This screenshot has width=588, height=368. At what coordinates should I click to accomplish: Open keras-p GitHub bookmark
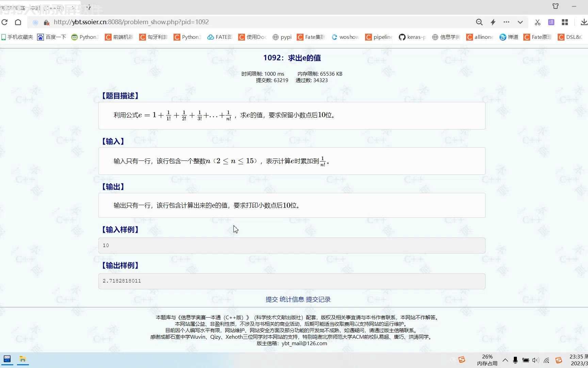pyautogui.click(x=412, y=37)
